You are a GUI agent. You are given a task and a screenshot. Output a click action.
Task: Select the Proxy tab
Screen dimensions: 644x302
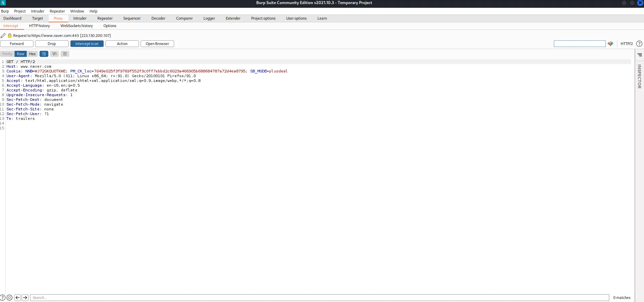tap(58, 18)
